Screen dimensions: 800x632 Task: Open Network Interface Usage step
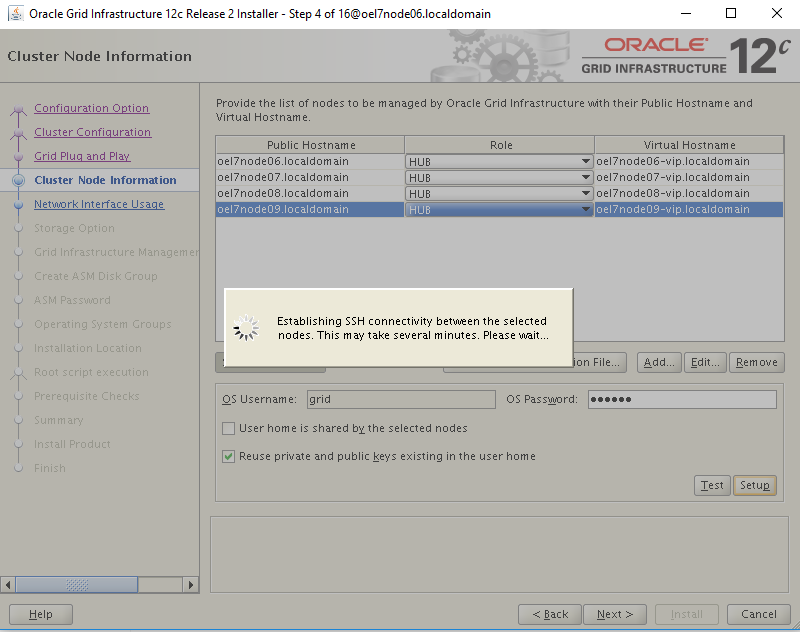coord(99,205)
